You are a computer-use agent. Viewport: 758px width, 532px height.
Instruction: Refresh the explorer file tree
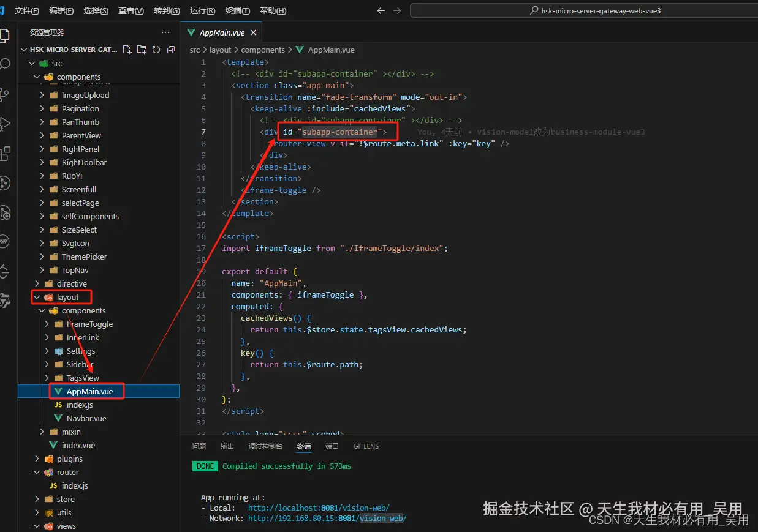(x=156, y=50)
